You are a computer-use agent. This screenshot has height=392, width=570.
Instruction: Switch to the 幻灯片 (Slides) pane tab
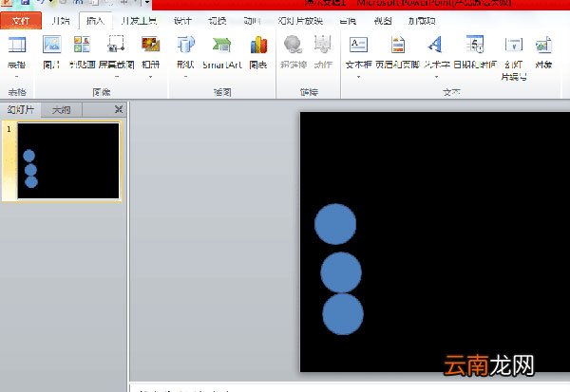[x=21, y=109]
